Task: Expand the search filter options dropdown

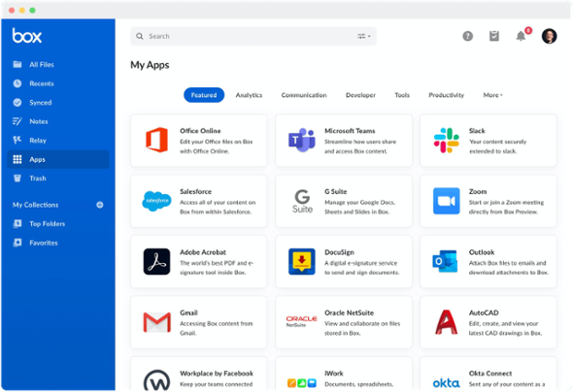Action: click(x=363, y=36)
